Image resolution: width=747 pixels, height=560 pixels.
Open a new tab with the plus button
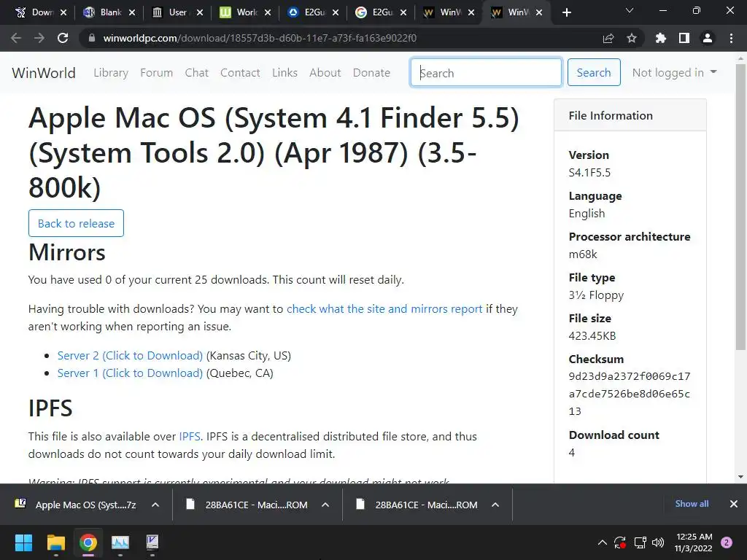[566, 12]
